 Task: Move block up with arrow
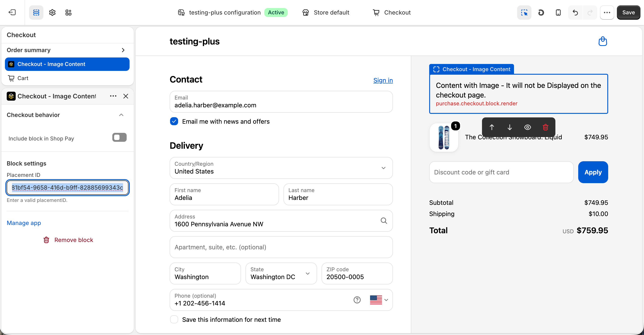coord(491,127)
